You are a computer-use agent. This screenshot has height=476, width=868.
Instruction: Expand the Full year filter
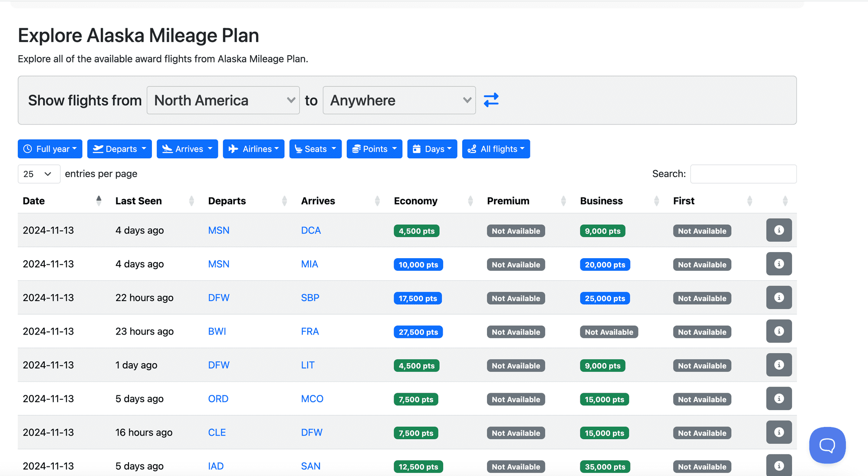click(50, 149)
